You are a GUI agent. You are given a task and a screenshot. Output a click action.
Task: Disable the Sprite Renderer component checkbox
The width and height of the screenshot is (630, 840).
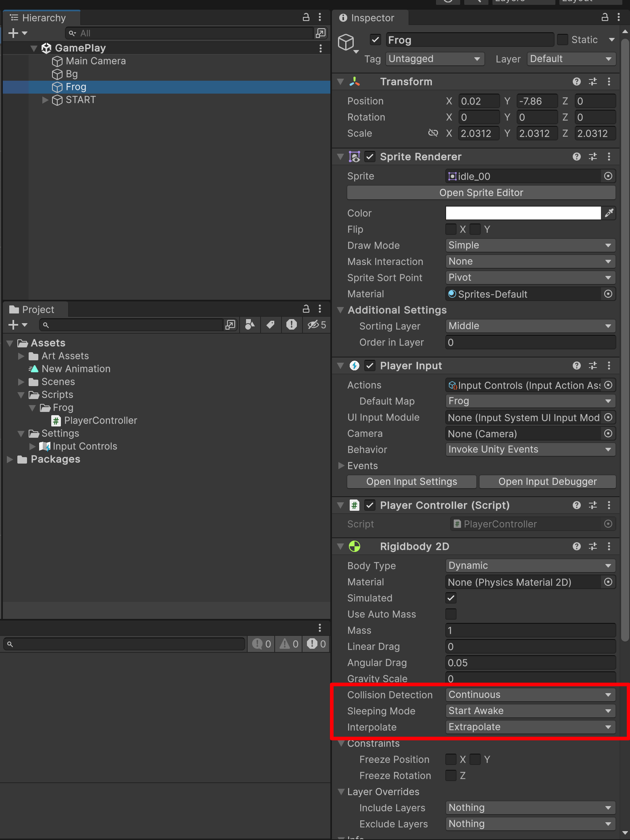(x=370, y=157)
